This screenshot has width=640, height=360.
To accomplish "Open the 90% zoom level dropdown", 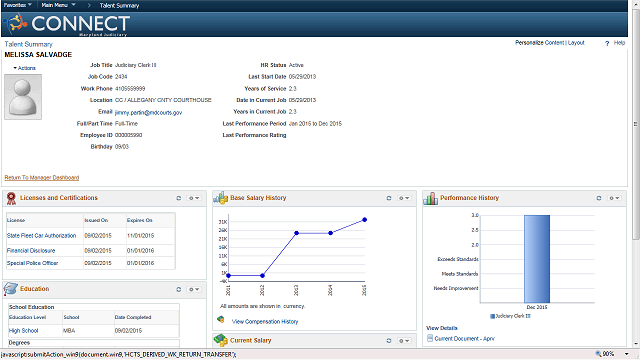I will tap(626, 354).
